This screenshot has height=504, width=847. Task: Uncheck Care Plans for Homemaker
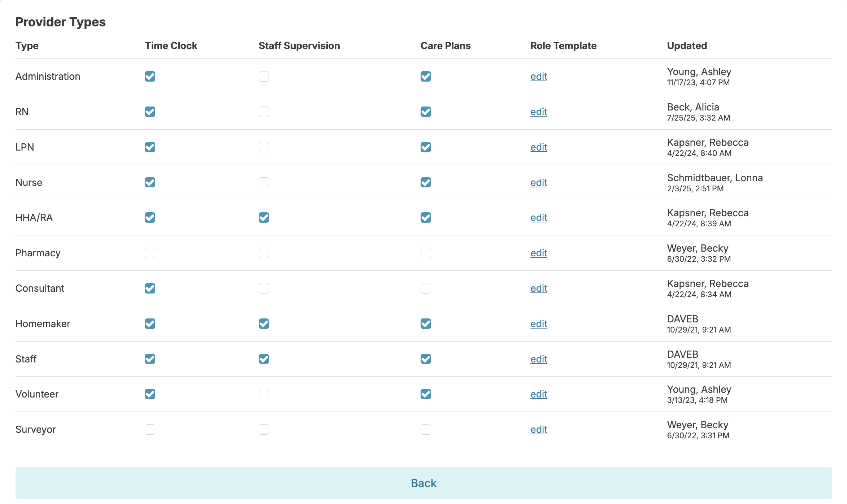point(426,324)
